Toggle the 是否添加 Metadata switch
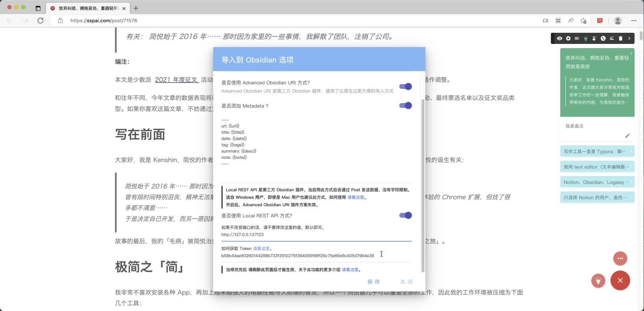Image resolution: width=644 pixels, height=311 pixels. 405,105
